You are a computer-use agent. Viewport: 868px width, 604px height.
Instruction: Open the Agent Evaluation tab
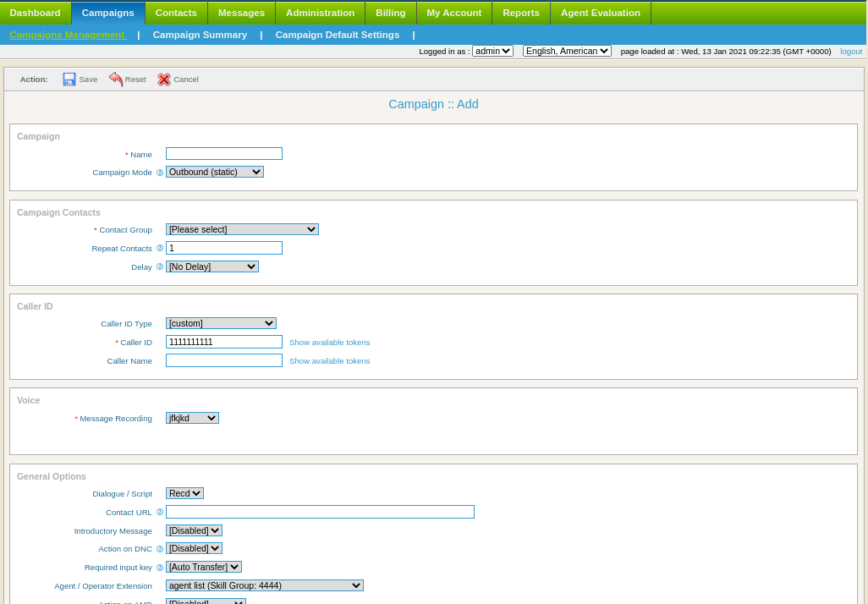tap(601, 13)
